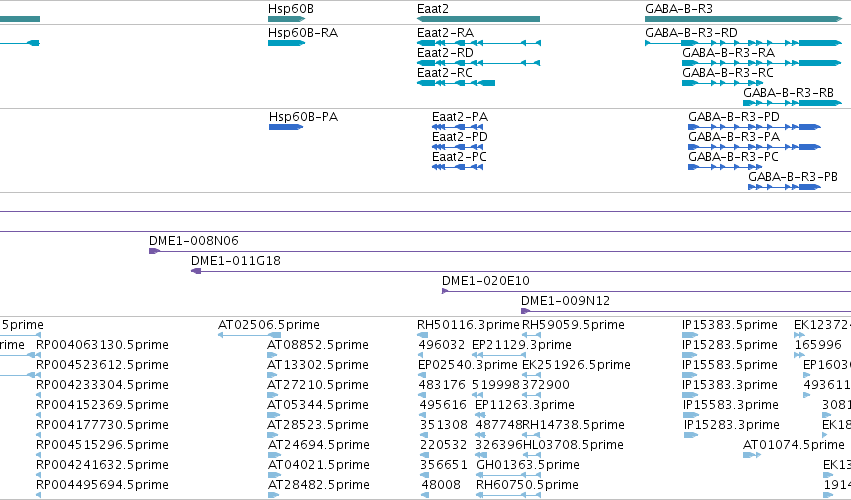Click the AT02506.5prime EST arrow
851x500 pixels.
(249, 335)
